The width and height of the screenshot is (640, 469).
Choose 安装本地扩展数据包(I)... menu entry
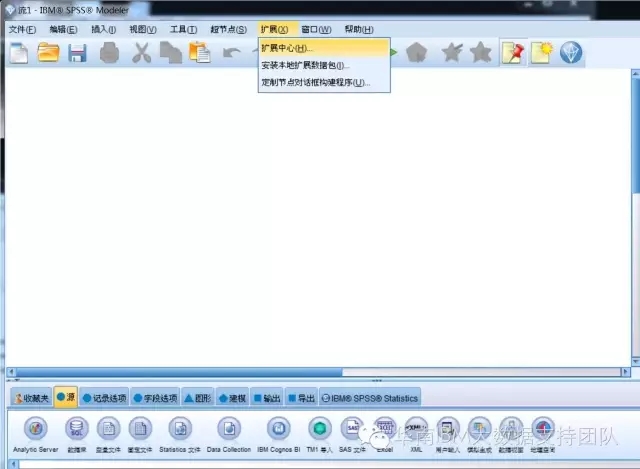coord(324,65)
